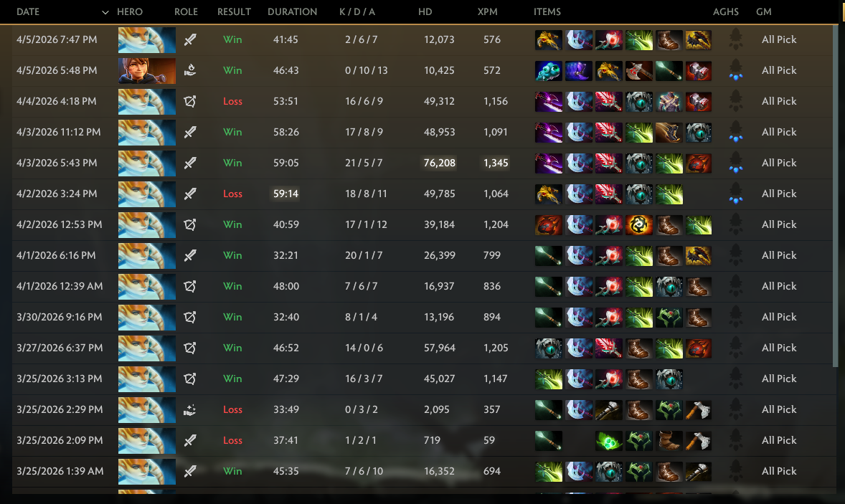The width and height of the screenshot is (845, 504).
Task: Sort by the XPM column header
Action: click(487, 12)
